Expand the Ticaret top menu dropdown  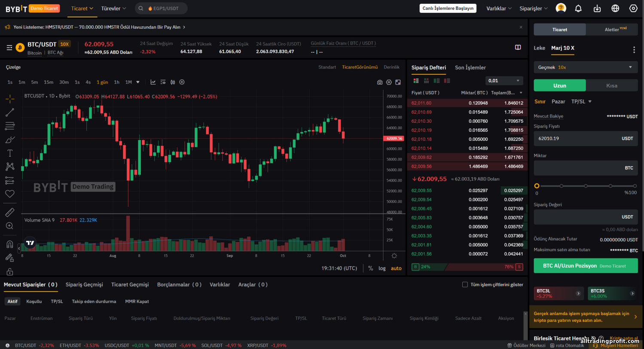82,8
